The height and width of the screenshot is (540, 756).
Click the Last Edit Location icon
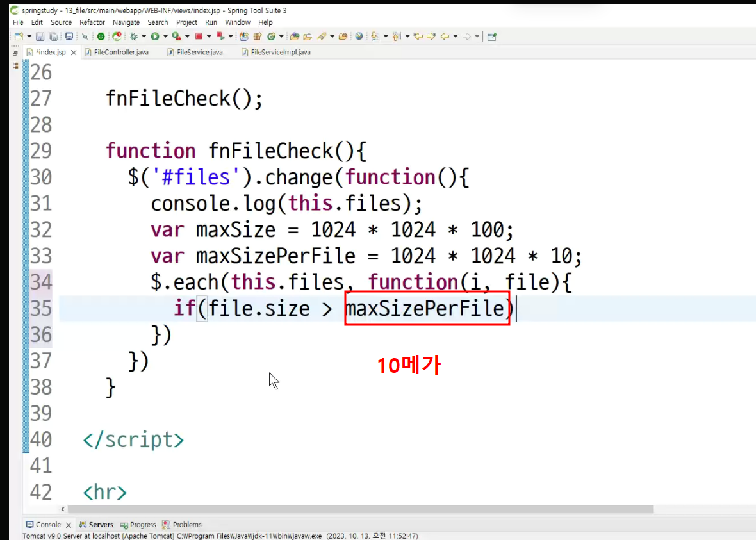418,36
